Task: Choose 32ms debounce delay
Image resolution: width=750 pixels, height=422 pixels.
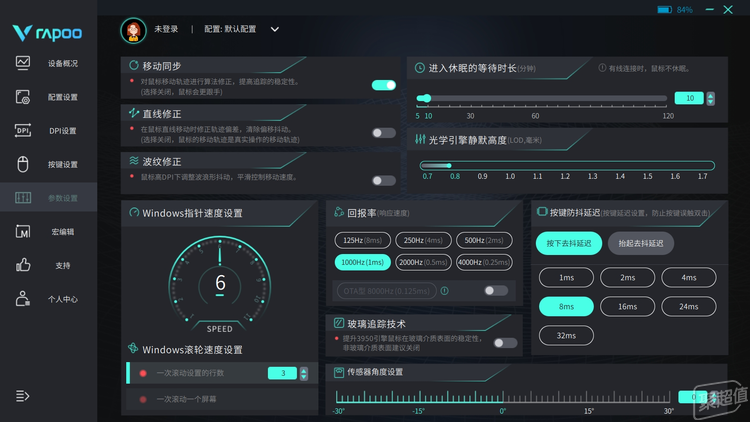Action: pos(566,335)
